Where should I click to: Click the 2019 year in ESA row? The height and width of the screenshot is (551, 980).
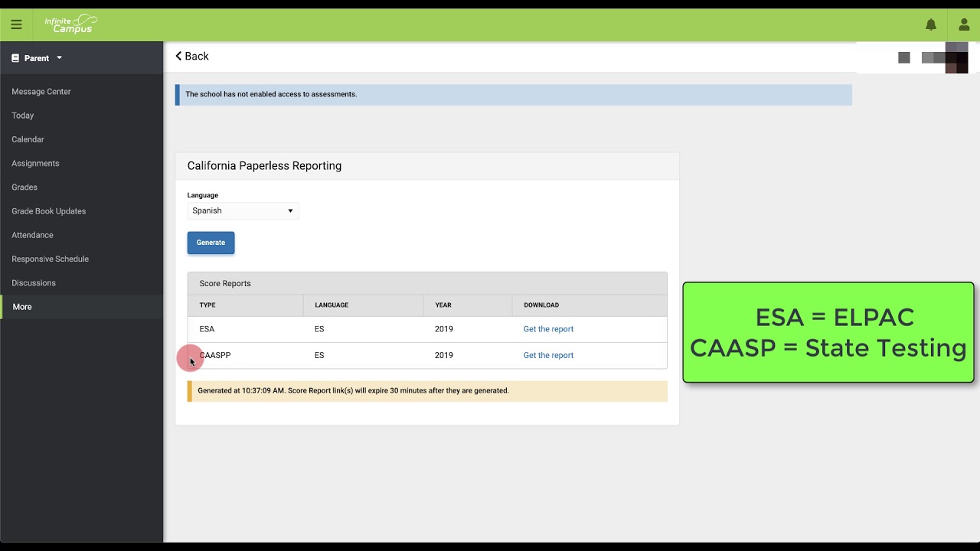click(444, 329)
